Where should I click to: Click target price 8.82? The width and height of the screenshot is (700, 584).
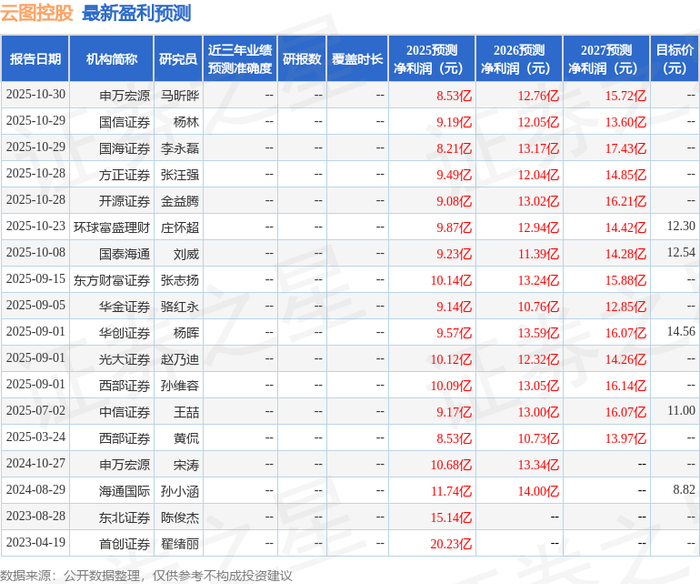click(684, 489)
